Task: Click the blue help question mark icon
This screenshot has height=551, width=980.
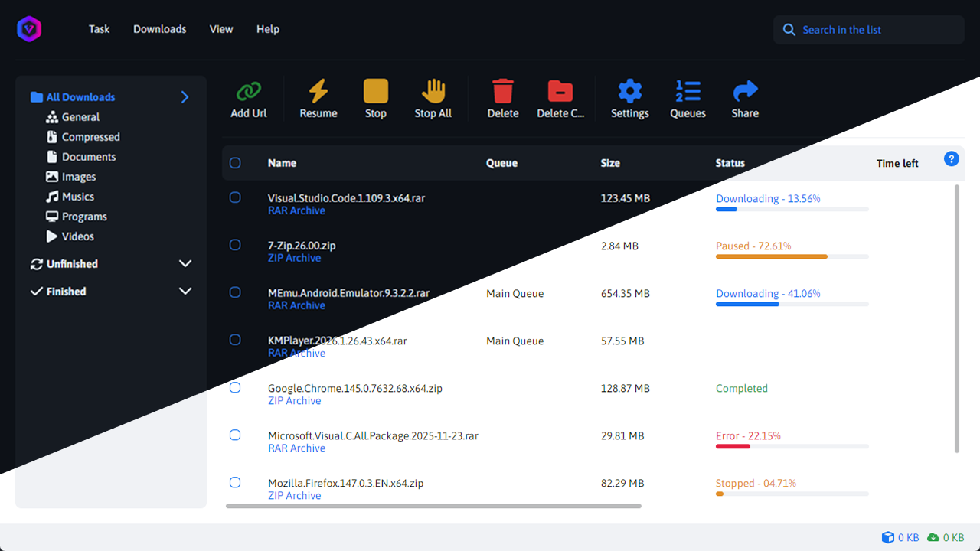Action: [952, 159]
